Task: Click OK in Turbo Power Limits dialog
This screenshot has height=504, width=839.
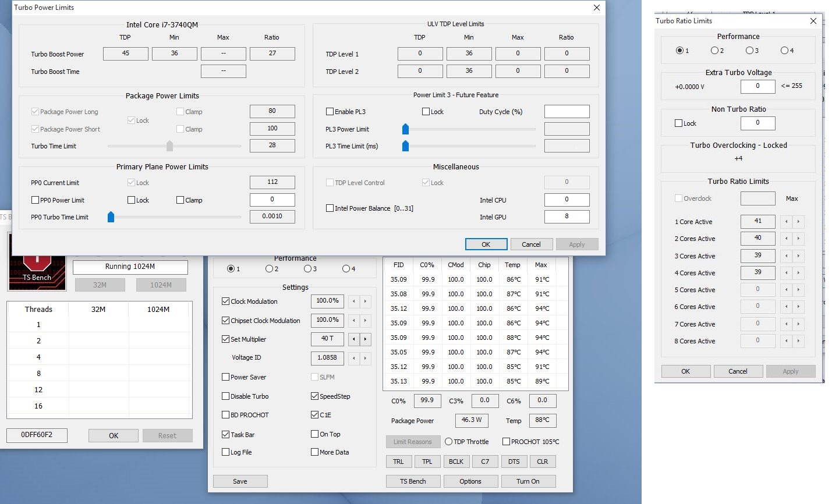Action: tap(486, 244)
